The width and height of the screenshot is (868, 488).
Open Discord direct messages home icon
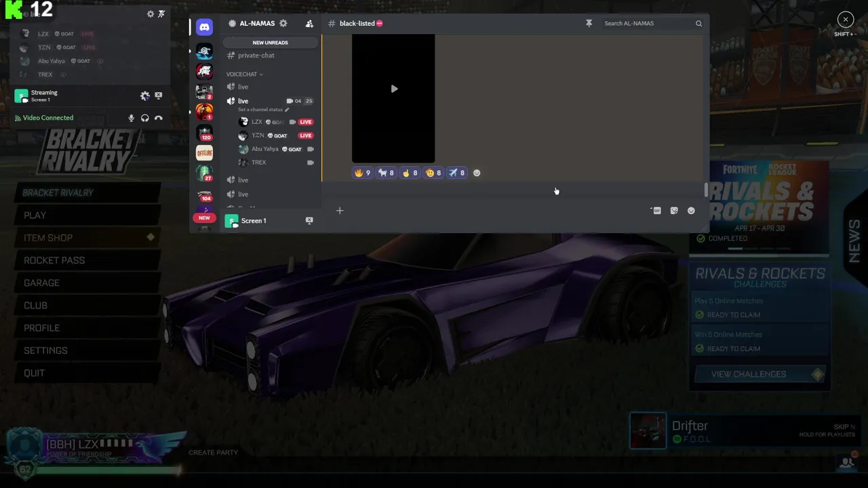click(204, 27)
